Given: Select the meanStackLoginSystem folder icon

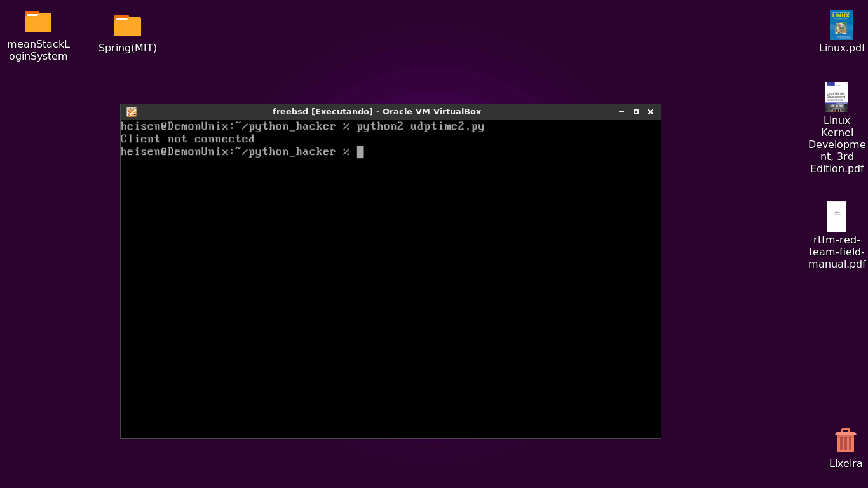Looking at the screenshot, I should (38, 22).
